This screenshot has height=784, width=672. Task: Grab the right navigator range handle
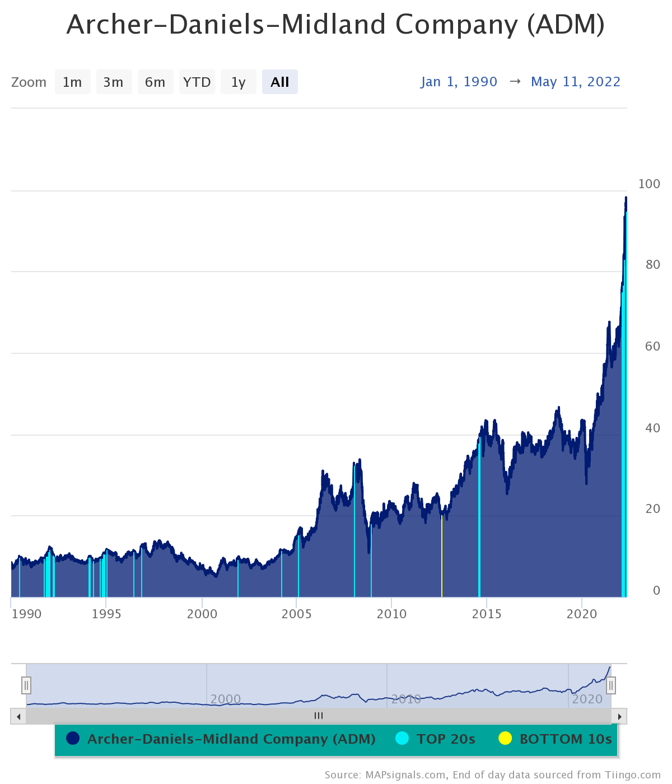click(611, 685)
